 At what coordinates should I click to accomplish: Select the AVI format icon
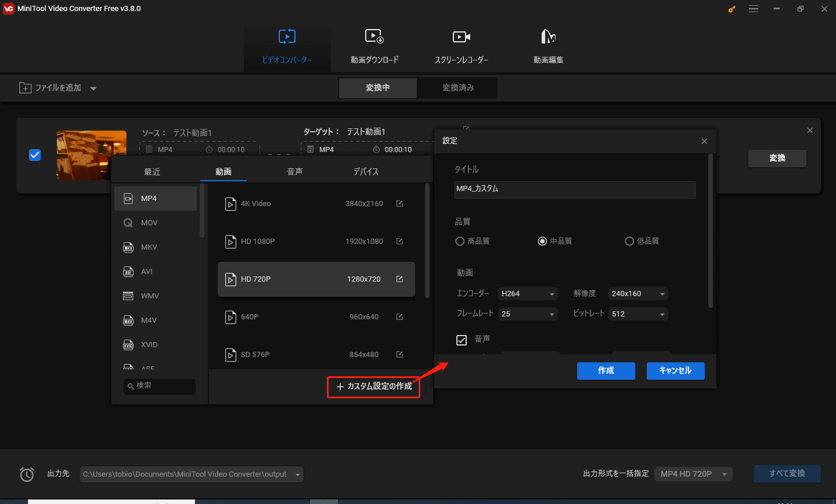128,272
